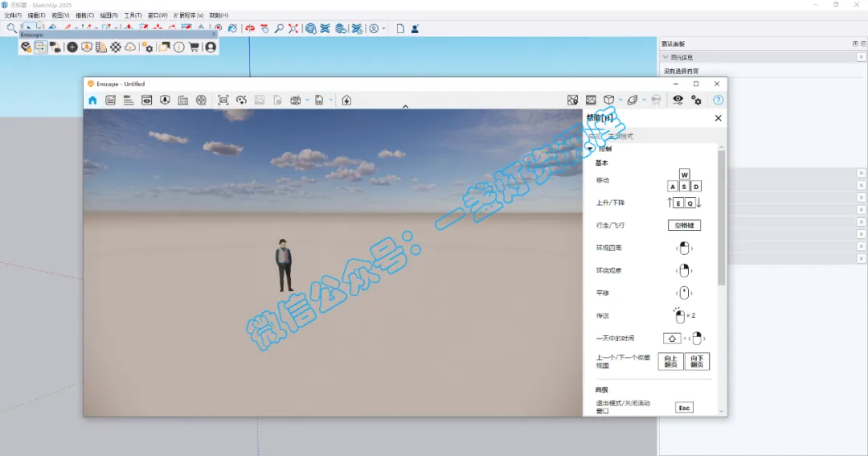
Task: Open the dropdown arrow next to the cube icon
Action: tap(620, 101)
